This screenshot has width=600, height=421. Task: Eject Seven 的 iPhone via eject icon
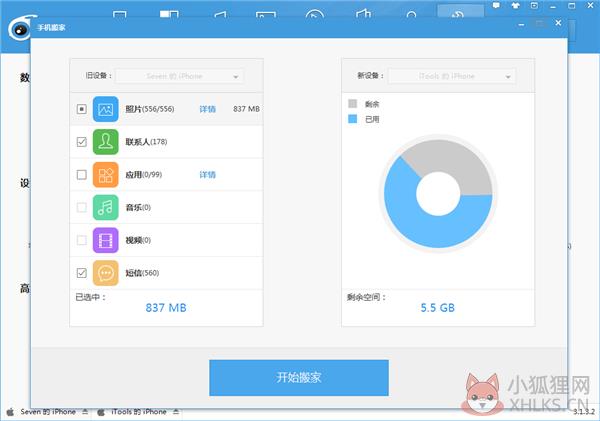pos(85,412)
